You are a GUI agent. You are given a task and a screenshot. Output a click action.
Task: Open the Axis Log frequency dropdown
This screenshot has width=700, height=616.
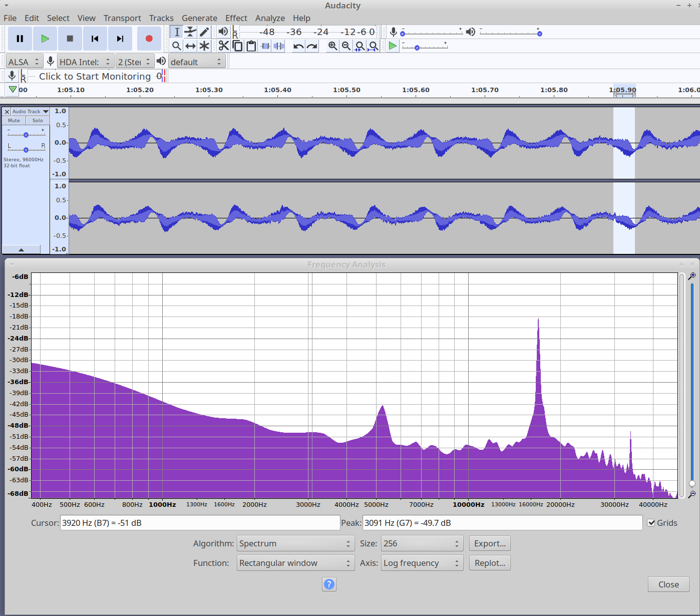coord(422,563)
